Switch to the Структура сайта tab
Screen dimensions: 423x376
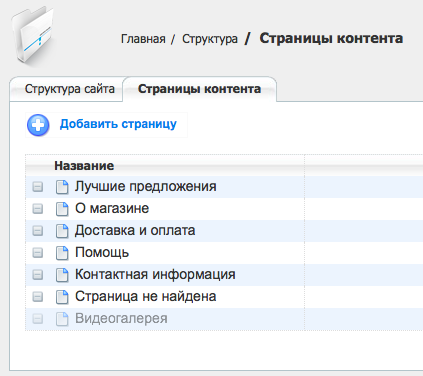pyautogui.click(x=69, y=89)
